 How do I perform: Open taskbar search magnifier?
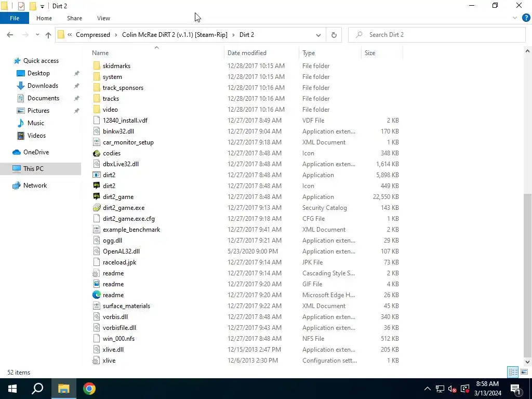37,389
